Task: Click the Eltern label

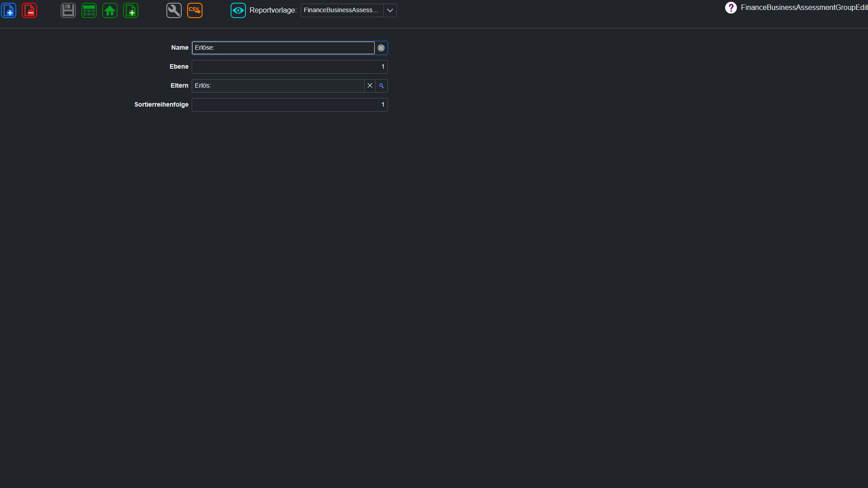Action: (x=179, y=86)
